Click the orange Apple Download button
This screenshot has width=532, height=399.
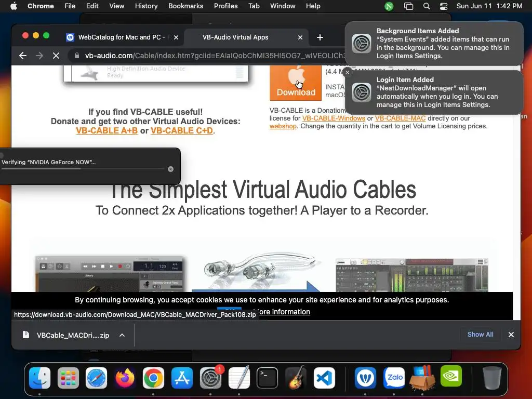tap(296, 83)
